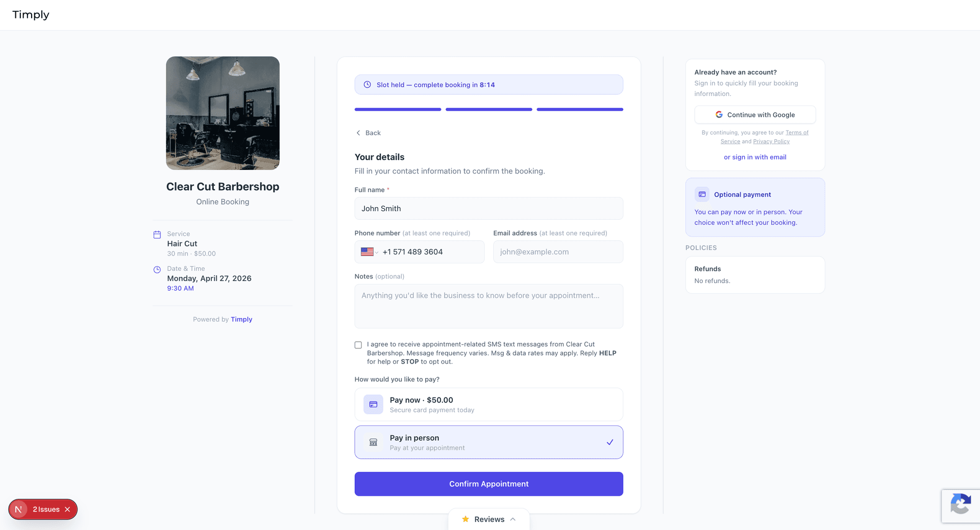980x530 pixels.
Task: Click the clock icon in slot held banner
Action: 367,85
